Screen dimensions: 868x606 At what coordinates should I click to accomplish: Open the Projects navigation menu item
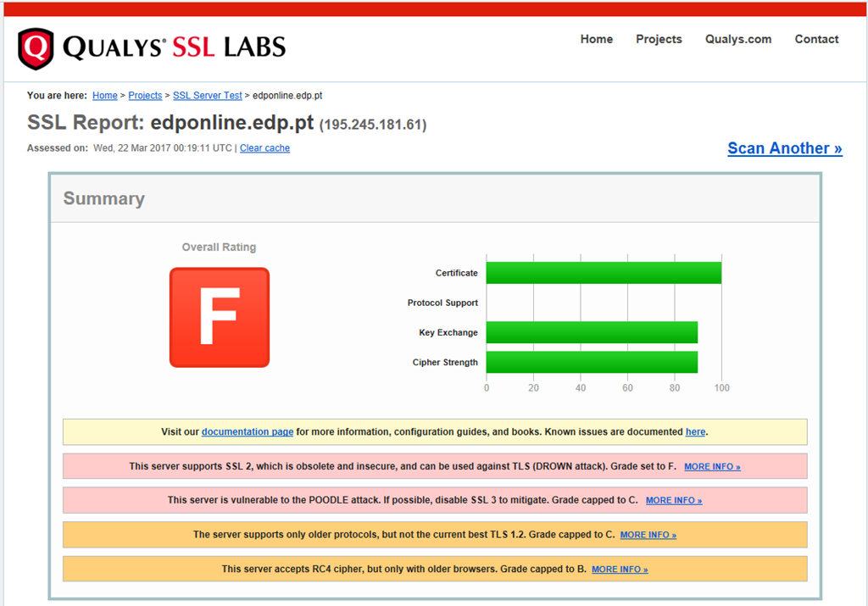pyautogui.click(x=659, y=39)
